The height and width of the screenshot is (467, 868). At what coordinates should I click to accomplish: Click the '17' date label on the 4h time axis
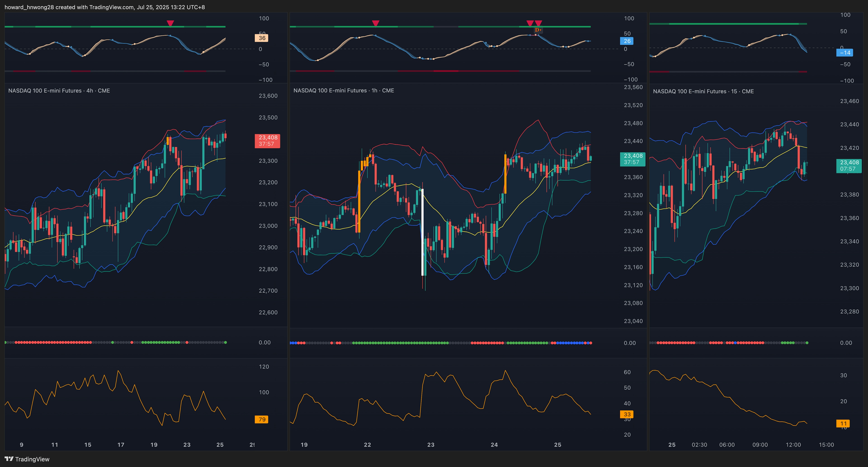[x=121, y=445]
